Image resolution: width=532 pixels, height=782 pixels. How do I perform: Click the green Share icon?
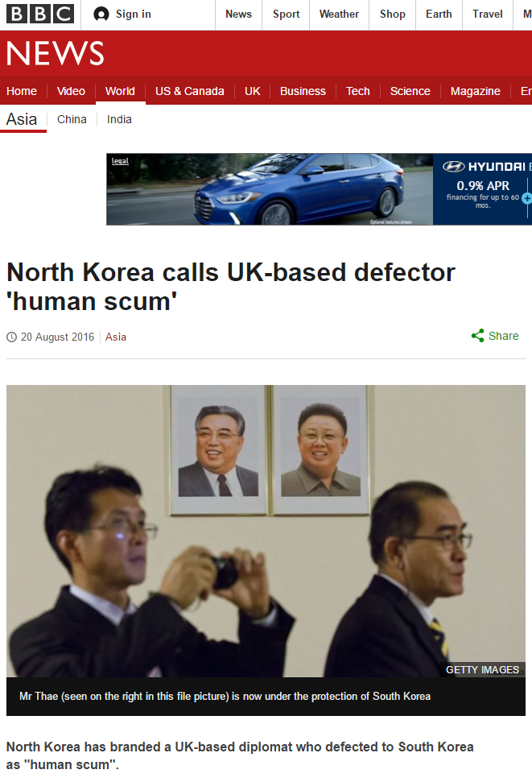[477, 336]
